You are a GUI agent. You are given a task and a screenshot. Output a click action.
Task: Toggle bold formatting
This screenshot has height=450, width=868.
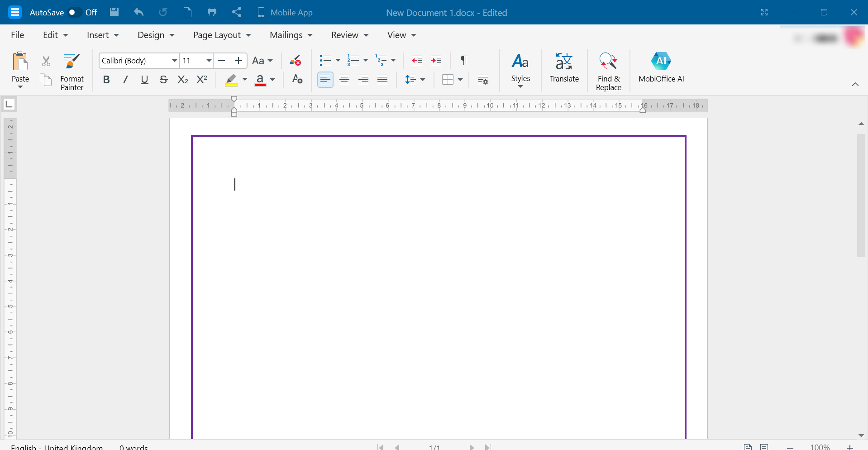[106, 79]
